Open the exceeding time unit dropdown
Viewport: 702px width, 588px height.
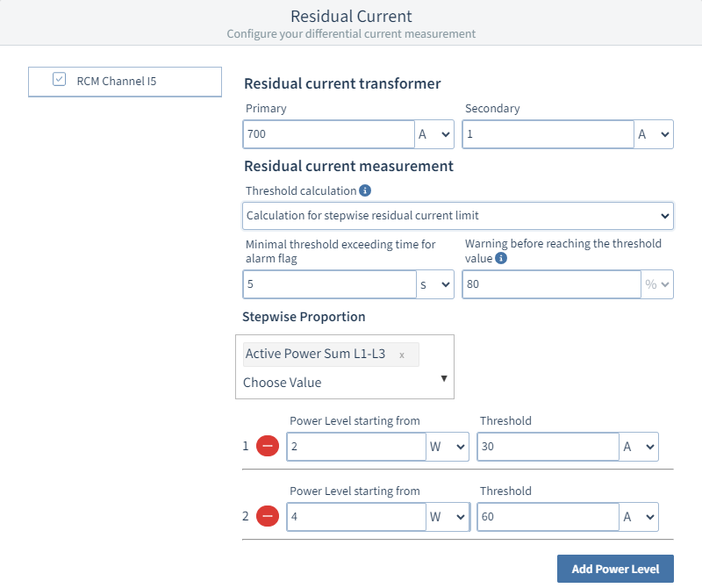tap(434, 284)
